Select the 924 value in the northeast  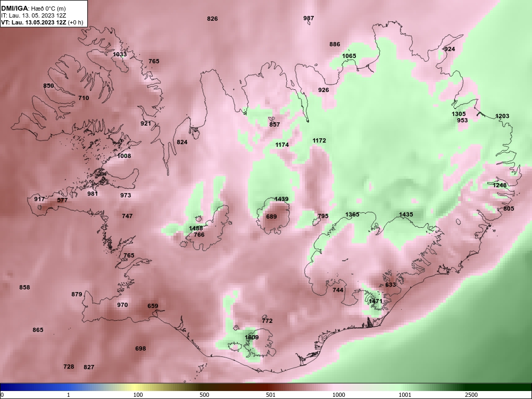[x=450, y=49]
